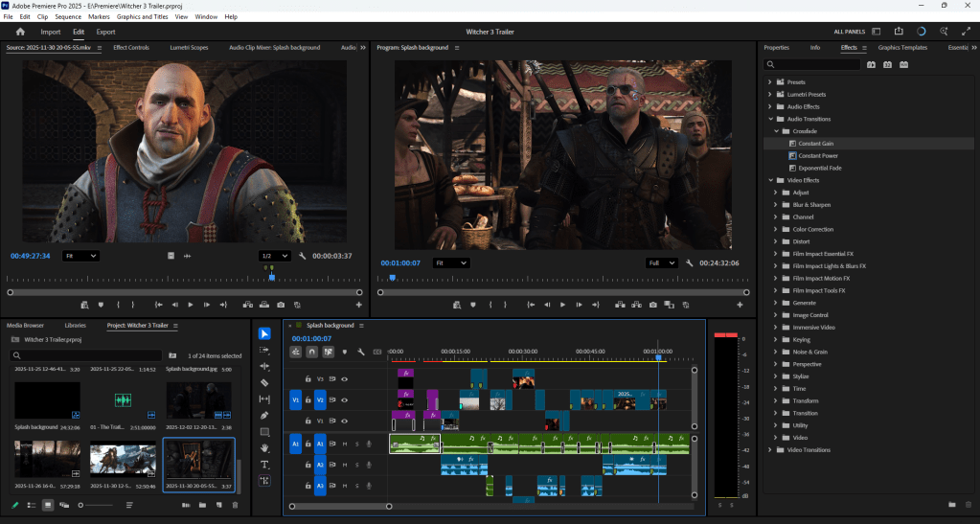Hide track V3 output with eye icon

[x=344, y=378]
